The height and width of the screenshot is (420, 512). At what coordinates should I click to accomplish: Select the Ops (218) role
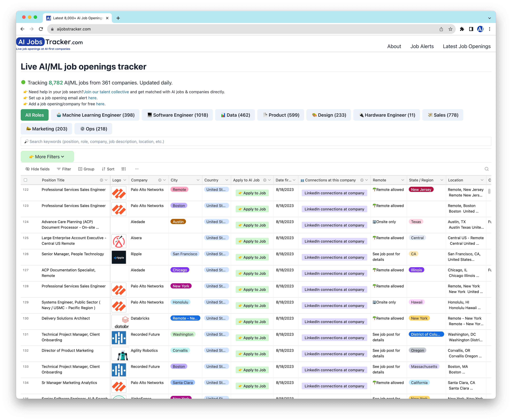click(93, 129)
